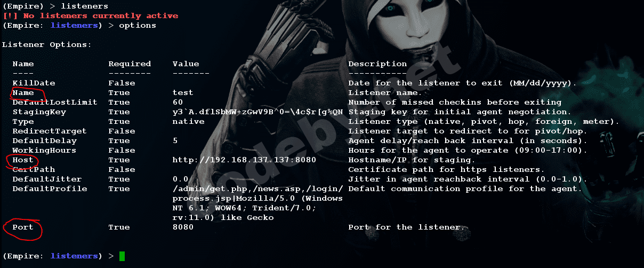
Task: Click the blue listeners prompt at bottom
Action: [74, 256]
